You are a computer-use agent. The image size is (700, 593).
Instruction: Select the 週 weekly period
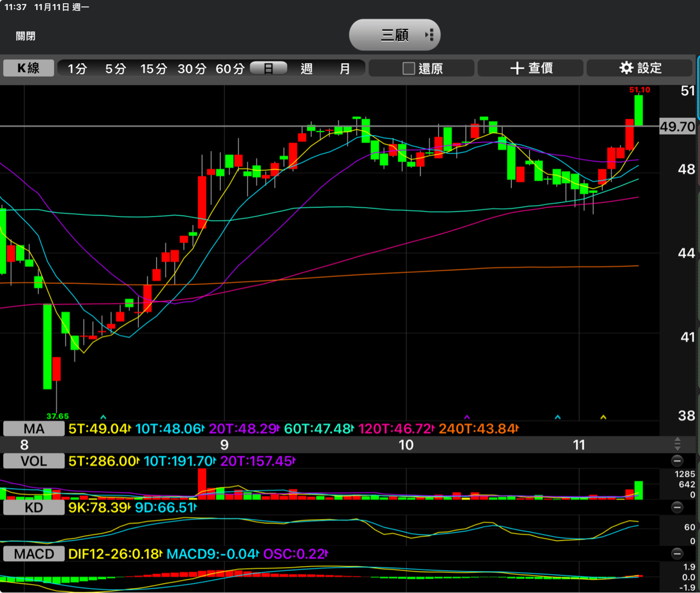[307, 68]
